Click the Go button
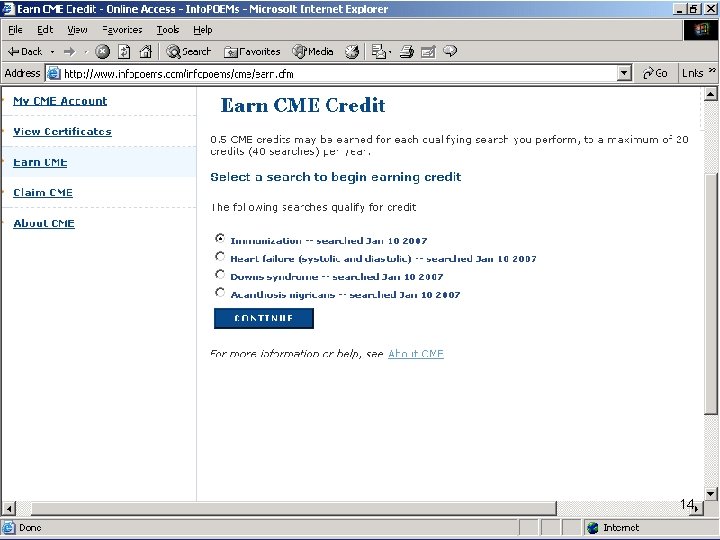This screenshot has height=540, width=720. coord(655,73)
